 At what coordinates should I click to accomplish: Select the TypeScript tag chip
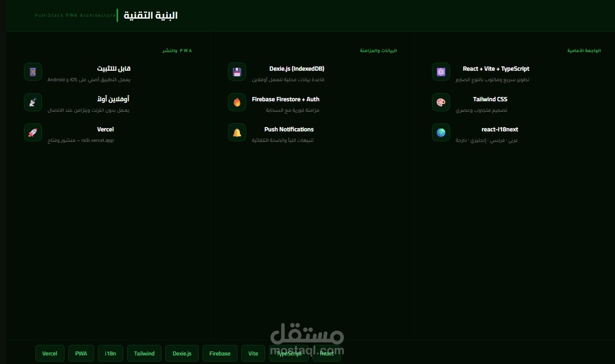pos(289,353)
